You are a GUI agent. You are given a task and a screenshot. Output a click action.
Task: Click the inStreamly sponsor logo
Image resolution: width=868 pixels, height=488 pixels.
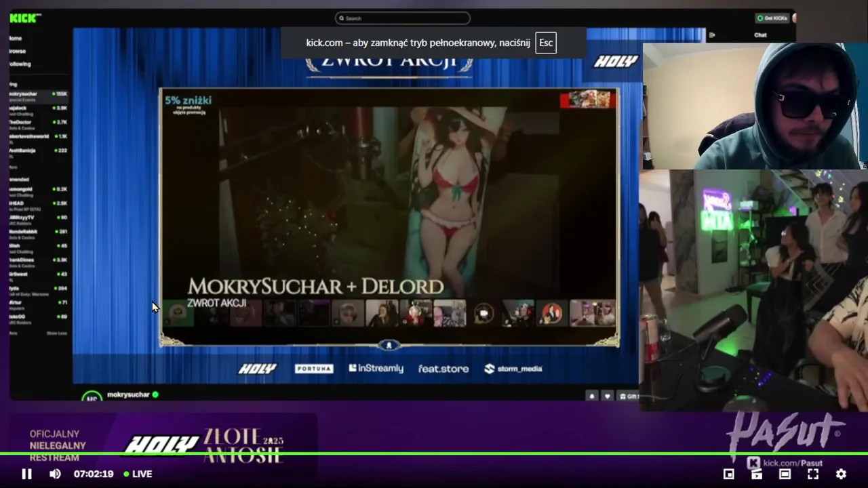coord(376,368)
